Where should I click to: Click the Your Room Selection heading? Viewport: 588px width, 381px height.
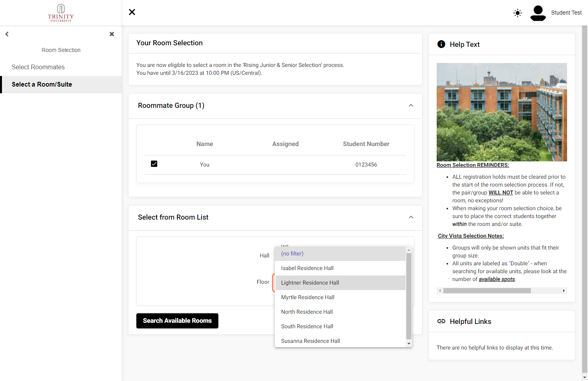[169, 43]
